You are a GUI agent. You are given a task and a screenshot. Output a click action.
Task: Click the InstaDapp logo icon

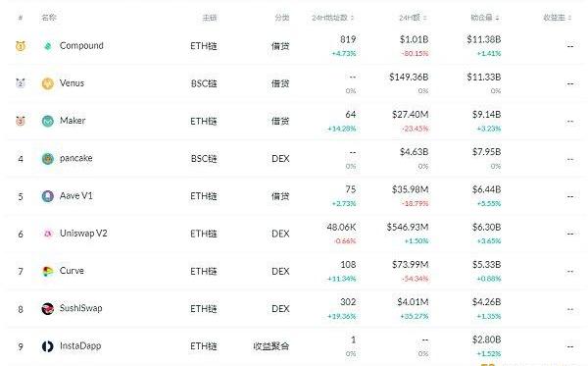[48, 346]
